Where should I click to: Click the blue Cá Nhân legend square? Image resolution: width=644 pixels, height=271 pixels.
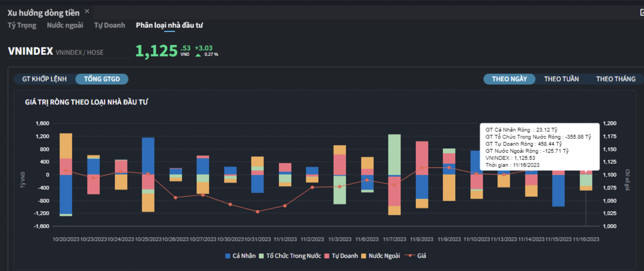coord(227,256)
